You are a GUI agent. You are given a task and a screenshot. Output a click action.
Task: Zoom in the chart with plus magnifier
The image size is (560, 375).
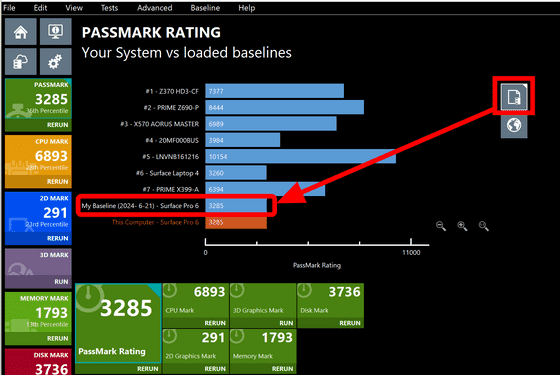pos(462,226)
